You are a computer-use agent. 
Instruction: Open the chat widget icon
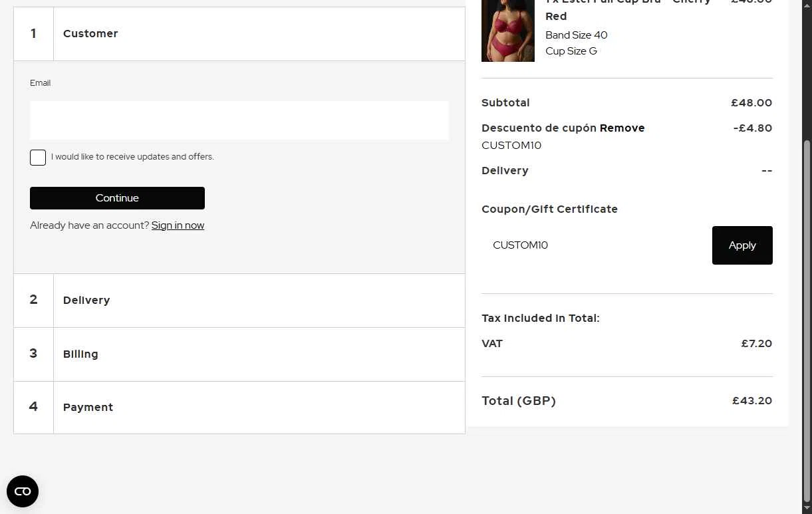[x=23, y=491]
